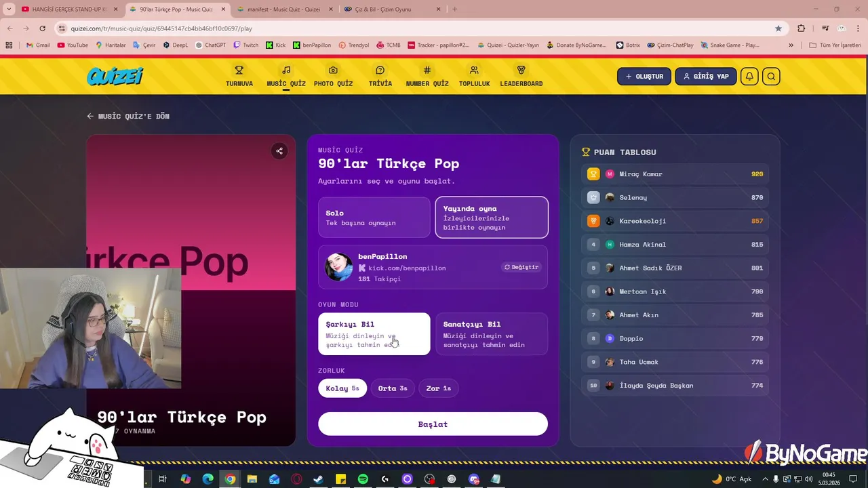Click the Oluştur create button

[644, 76]
